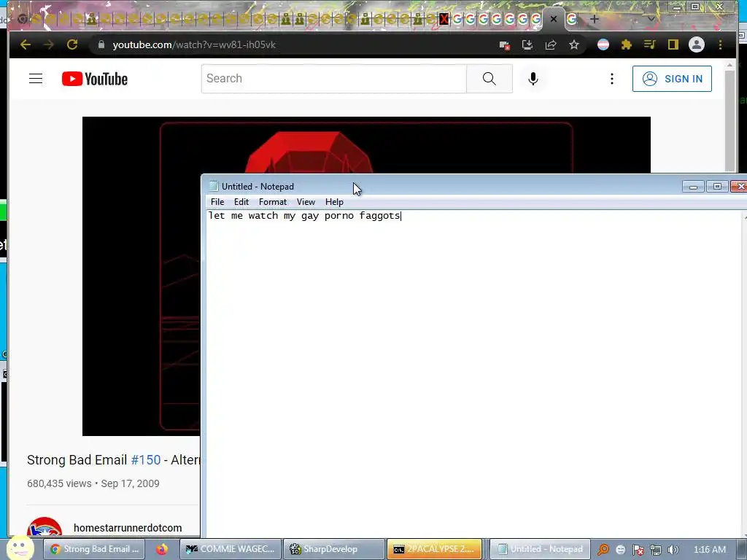Click the address bar URL
The width and height of the screenshot is (747, 560).
pos(194,44)
